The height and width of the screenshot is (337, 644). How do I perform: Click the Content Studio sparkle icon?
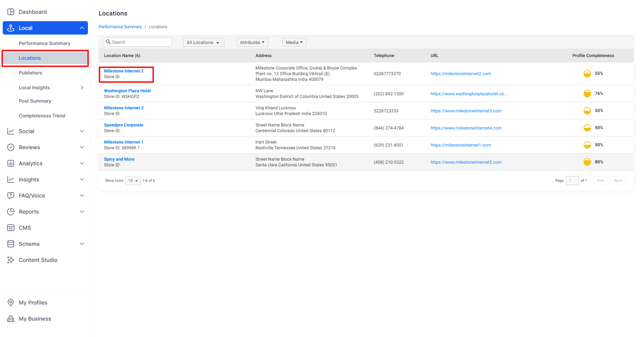tap(11, 260)
